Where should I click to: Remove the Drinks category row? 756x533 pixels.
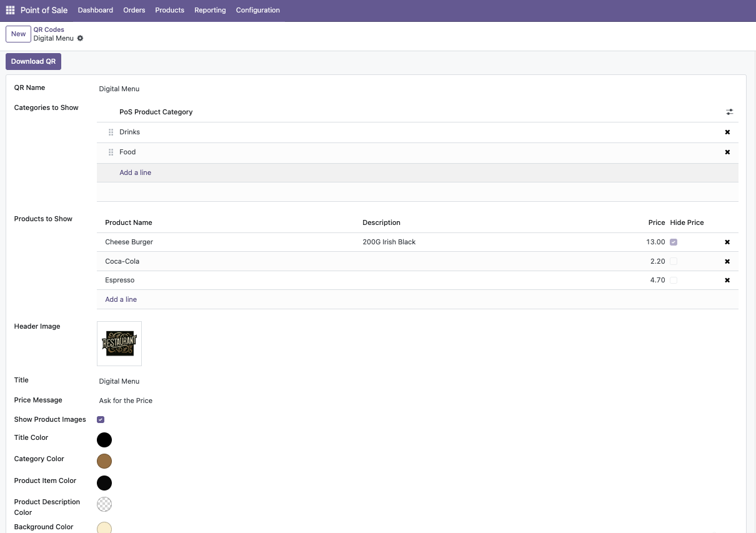pos(727,132)
